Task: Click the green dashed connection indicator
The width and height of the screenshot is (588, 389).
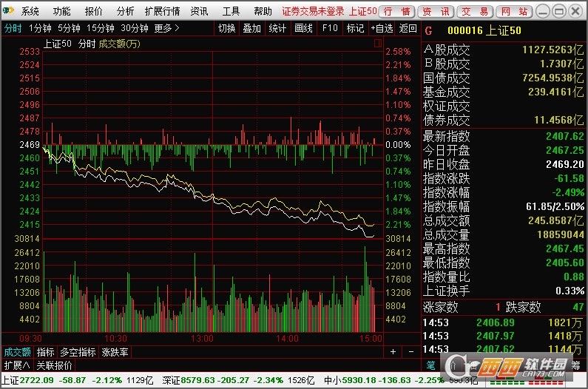Action: (507, 382)
